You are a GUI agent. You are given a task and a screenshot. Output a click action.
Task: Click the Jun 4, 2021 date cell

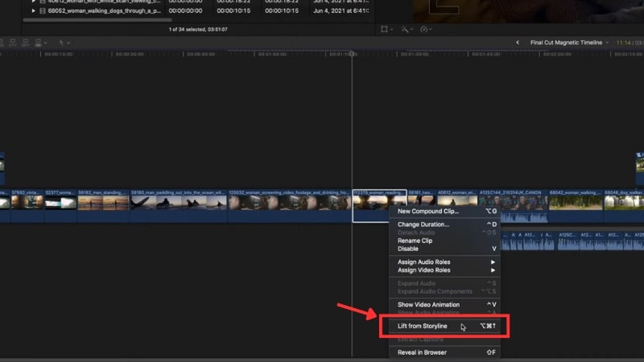[x=341, y=10]
